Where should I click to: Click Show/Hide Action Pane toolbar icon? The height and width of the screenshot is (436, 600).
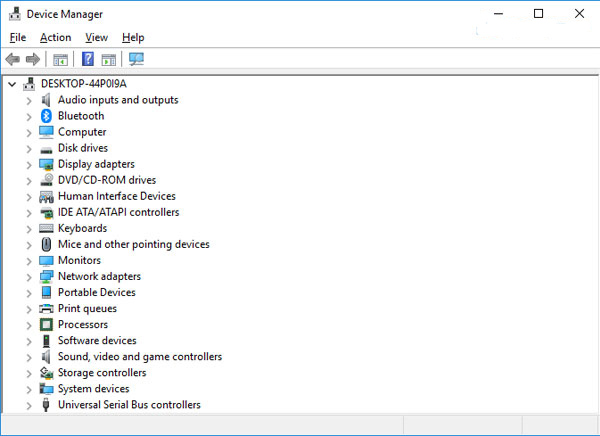(109, 60)
